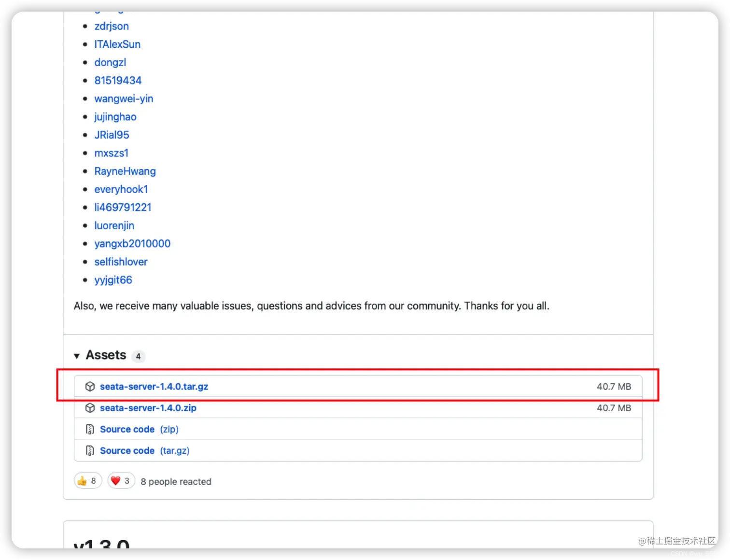
Task: Open contributor wangwei-yin profile
Action: [124, 98]
